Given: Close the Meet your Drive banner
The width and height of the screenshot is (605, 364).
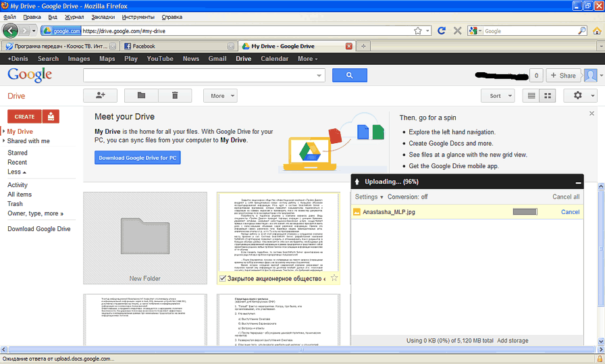Looking at the screenshot, I should tap(591, 113).
